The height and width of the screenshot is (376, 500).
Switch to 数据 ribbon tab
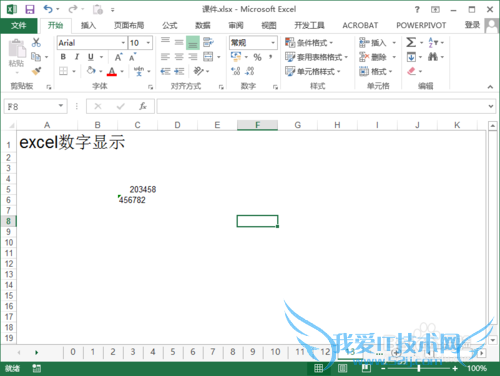203,25
